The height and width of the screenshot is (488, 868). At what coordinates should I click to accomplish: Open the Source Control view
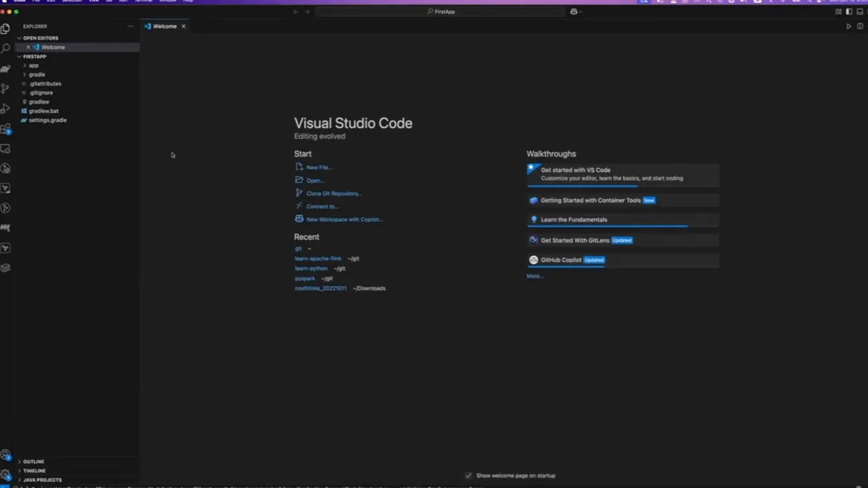6,88
